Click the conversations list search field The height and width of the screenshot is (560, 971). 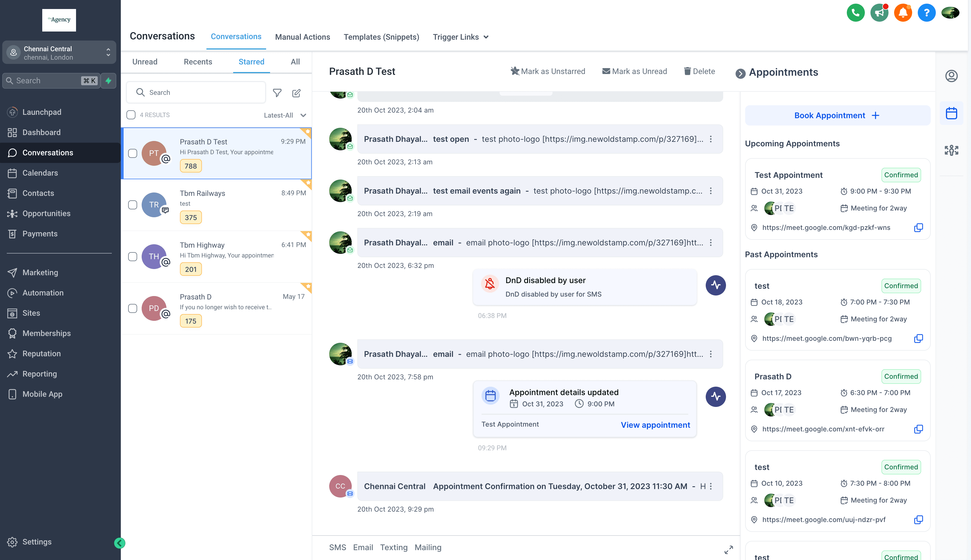196,92
